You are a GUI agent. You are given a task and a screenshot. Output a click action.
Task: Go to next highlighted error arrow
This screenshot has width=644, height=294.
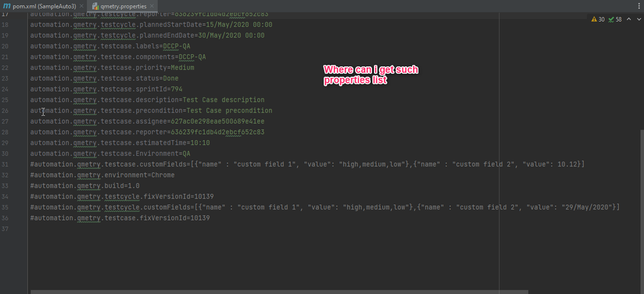click(638, 19)
